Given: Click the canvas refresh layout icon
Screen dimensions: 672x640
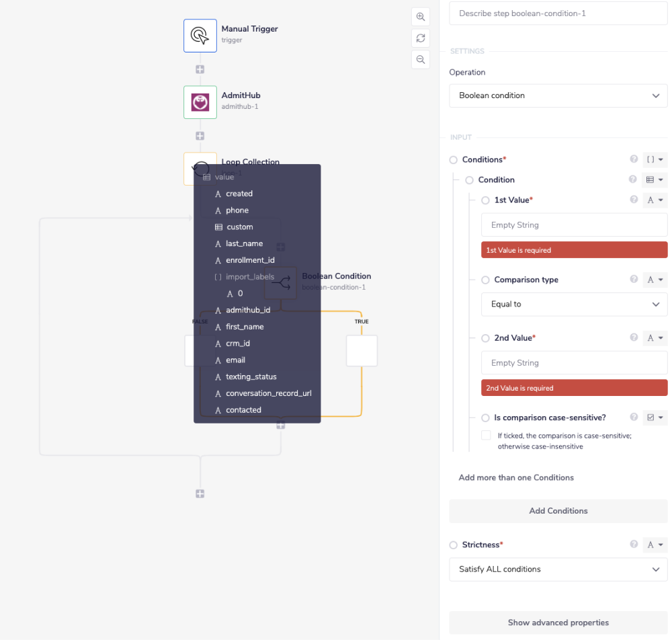Looking at the screenshot, I should (420, 38).
